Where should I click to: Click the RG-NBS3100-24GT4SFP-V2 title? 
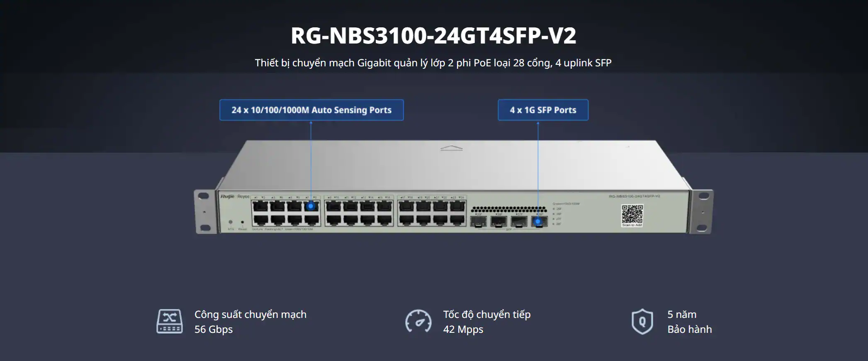(x=433, y=36)
